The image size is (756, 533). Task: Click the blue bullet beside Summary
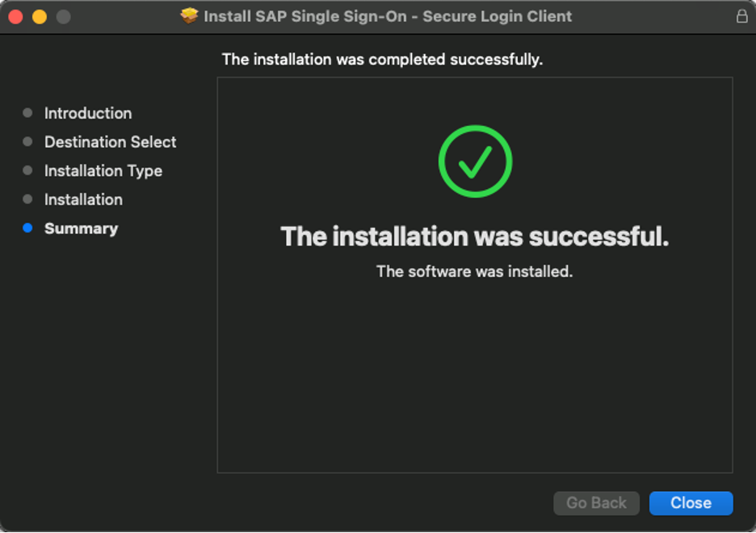[x=27, y=228]
